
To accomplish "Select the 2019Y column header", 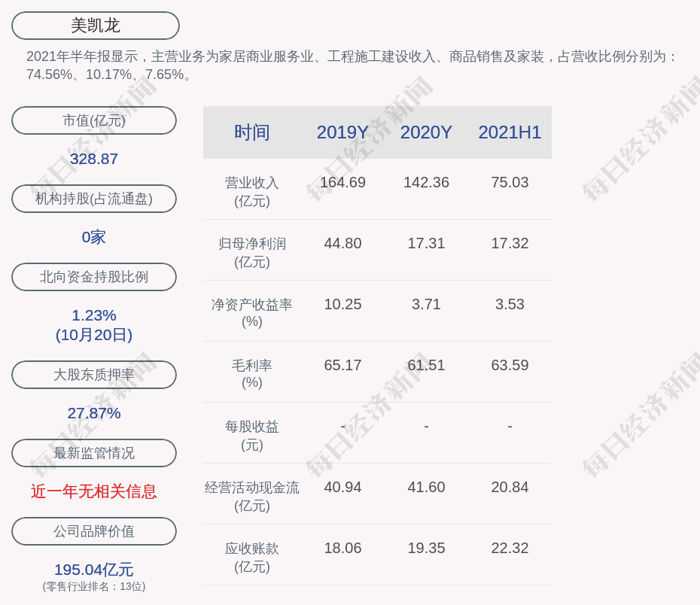I will click(x=342, y=132).
